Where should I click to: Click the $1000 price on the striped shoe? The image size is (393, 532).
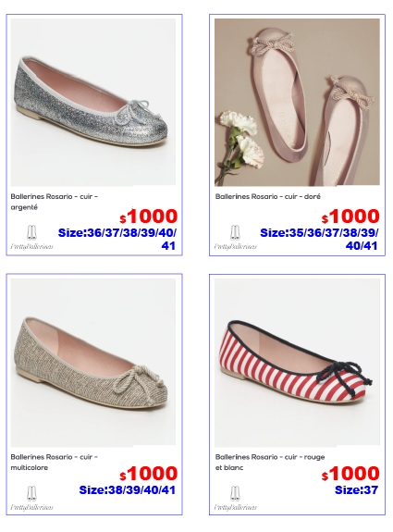click(350, 474)
